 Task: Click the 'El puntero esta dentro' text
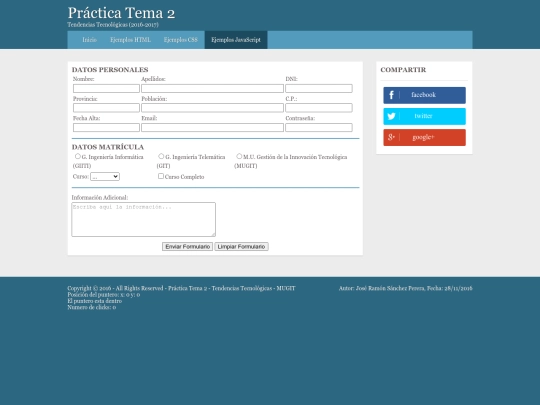click(x=95, y=301)
